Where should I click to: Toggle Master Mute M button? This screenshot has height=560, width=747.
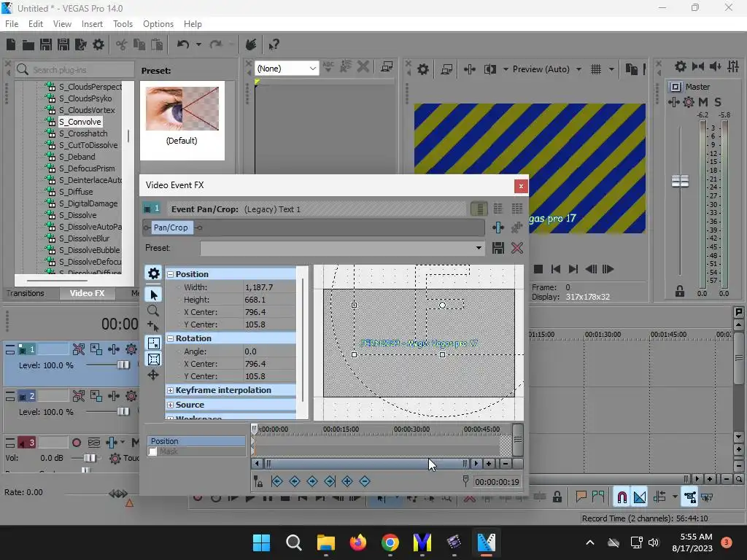[x=703, y=102]
